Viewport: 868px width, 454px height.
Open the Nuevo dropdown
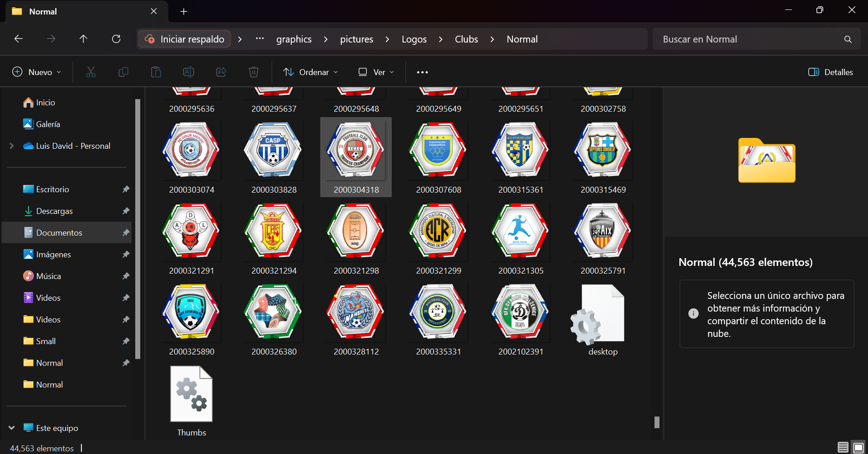click(37, 72)
